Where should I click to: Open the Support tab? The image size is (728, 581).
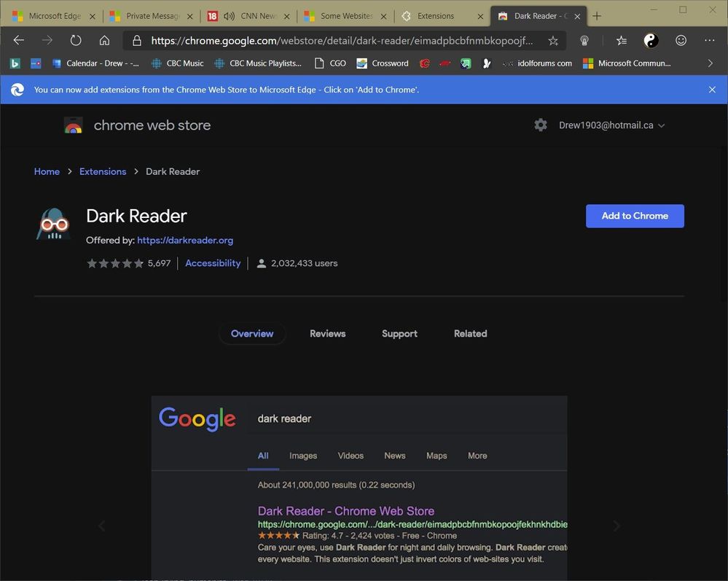(399, 333)
